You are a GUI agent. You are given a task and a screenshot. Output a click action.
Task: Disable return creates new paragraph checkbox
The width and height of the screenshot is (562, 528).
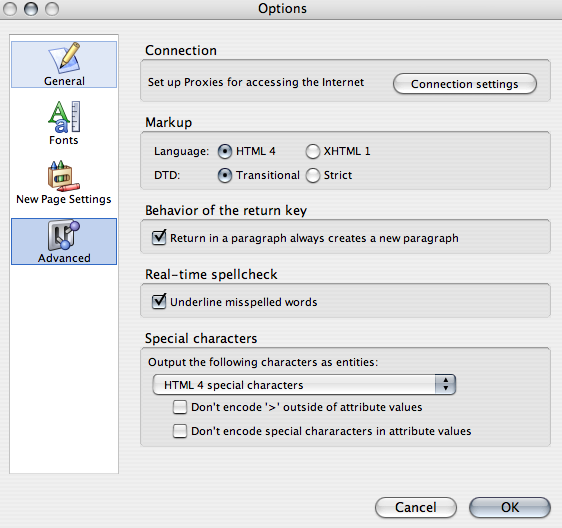[159, 238]
